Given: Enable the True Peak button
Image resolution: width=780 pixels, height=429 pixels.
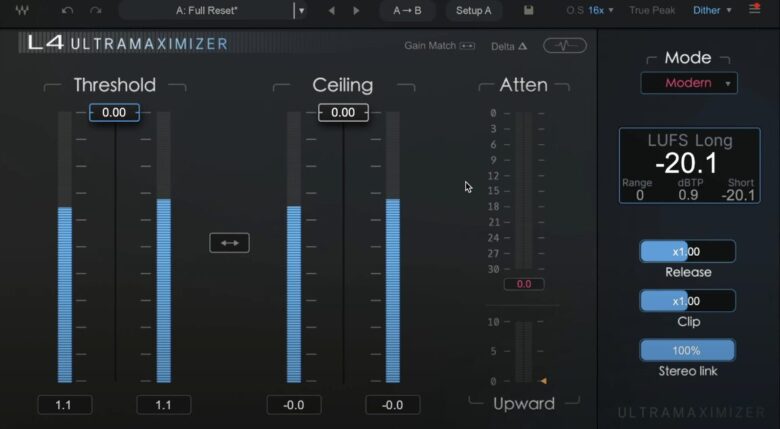Looking at the screenshot, I should pos(651,10).
